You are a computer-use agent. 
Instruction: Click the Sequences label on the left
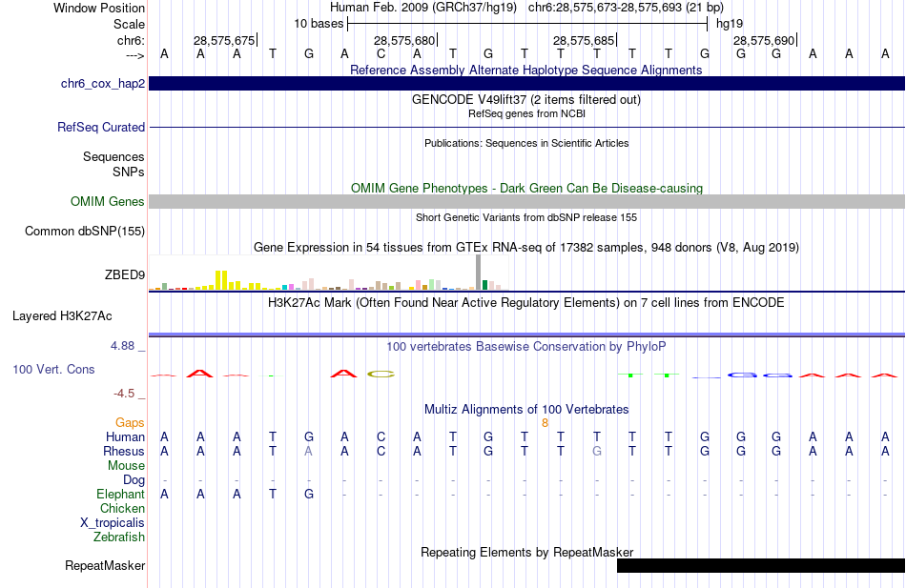point(113,156)
